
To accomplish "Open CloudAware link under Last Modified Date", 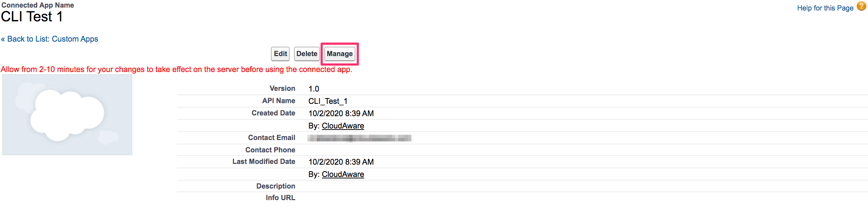I will [343, 174].
